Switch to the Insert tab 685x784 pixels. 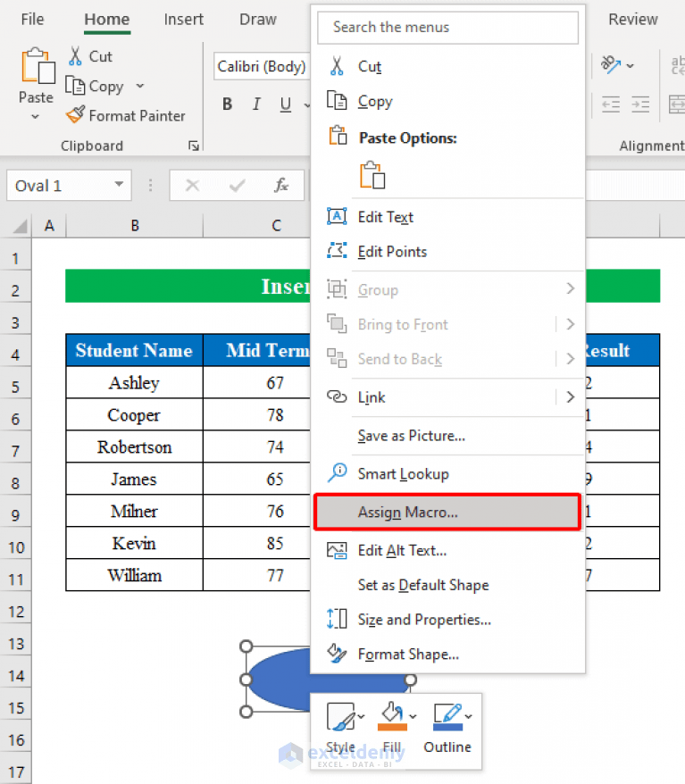click(x=183, y=19)
